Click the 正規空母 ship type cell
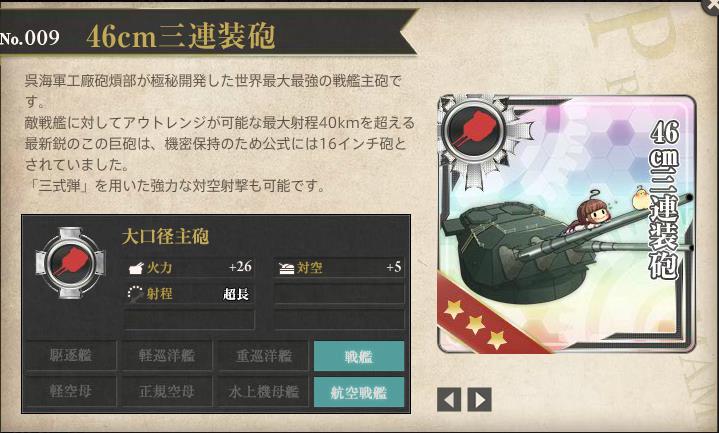The height and width of the screenshot is (433, 719). tap(167, 392)
